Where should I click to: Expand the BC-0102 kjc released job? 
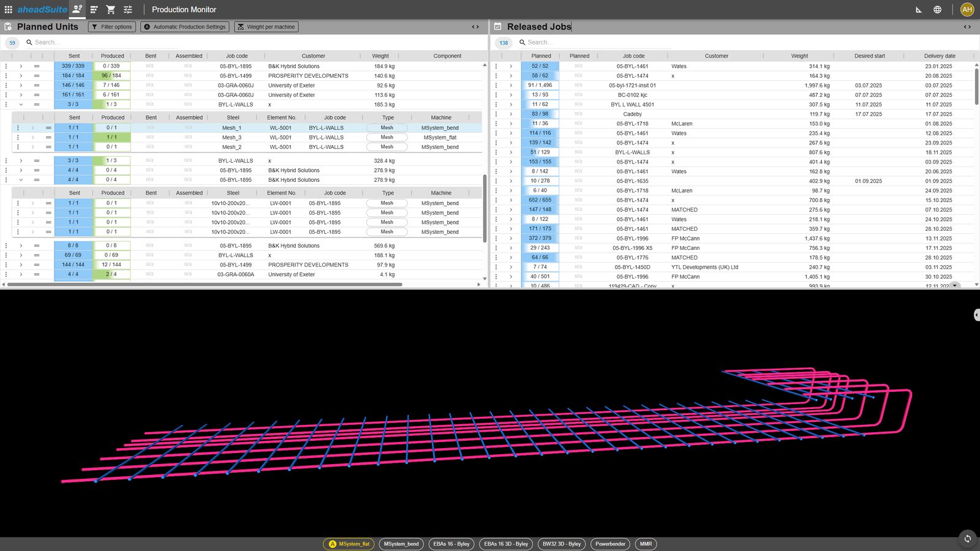[x=511, y=95]
